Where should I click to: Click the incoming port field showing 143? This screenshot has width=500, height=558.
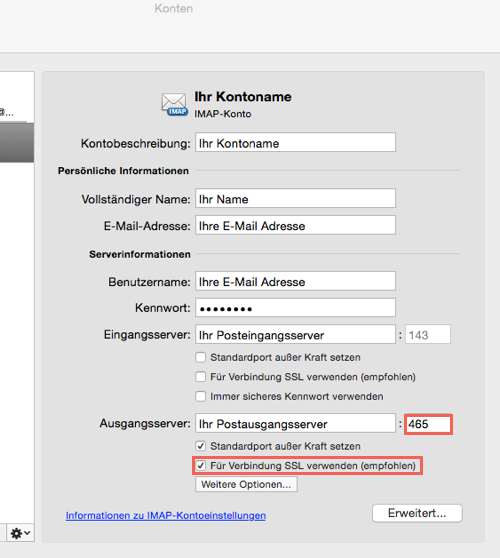428,335
